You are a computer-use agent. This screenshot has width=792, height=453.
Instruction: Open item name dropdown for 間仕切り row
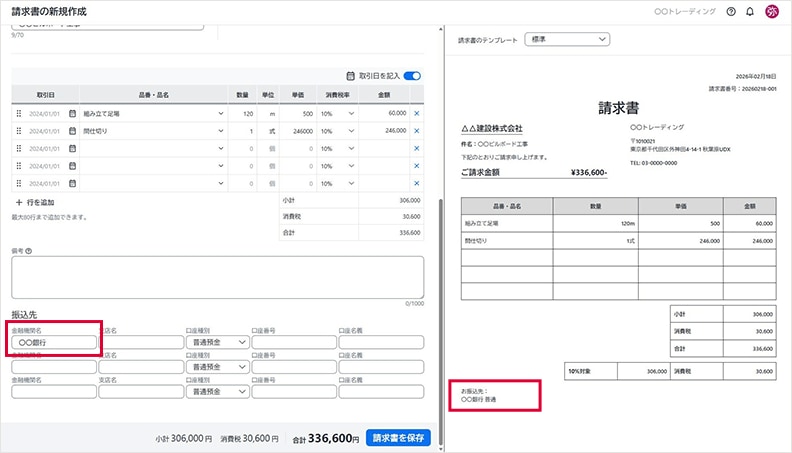tap(220, 130)
